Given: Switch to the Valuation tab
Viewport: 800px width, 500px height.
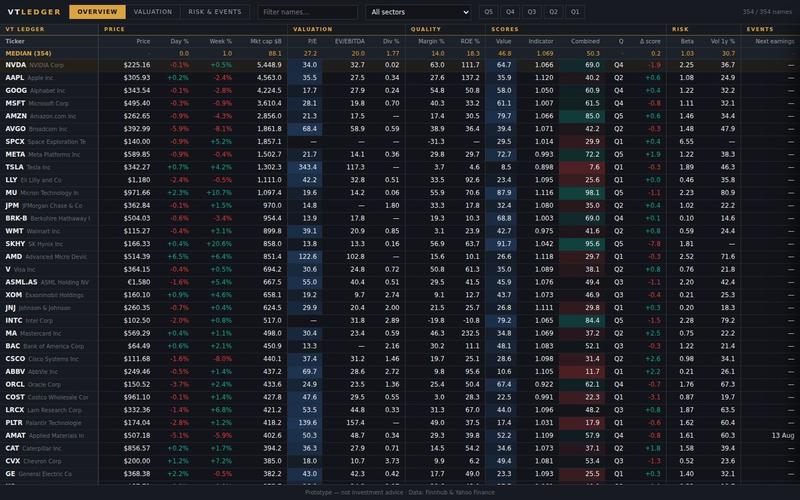Looking at the screenshot, I should 153,12.
